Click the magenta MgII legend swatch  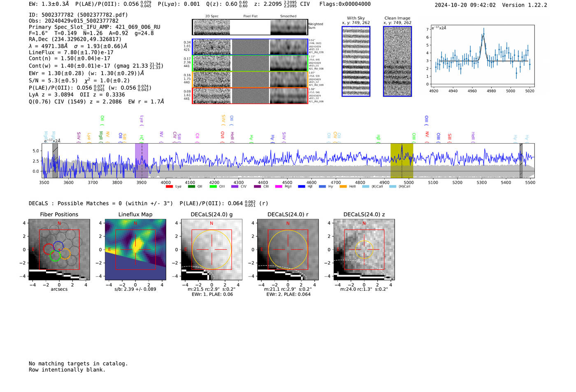[x=279, y=187]
